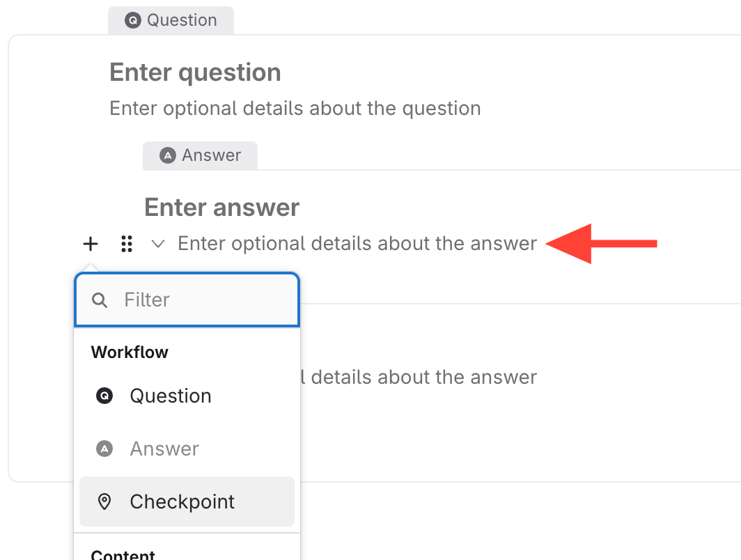
Task: Collapse the chevron beside answer details
Action: click(158, 244)
